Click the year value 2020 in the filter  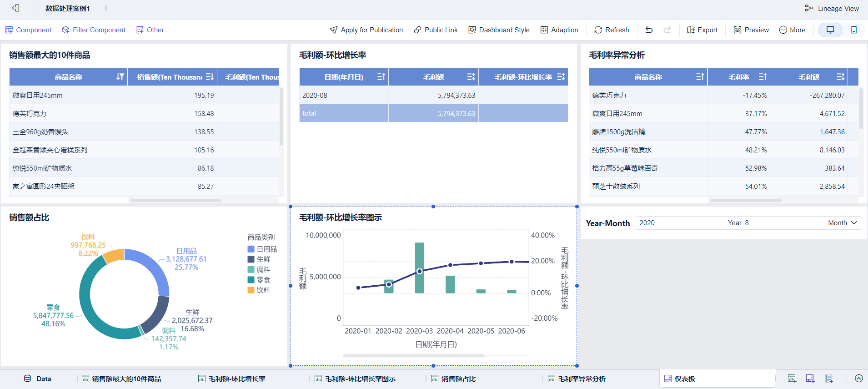click(647, 223)
